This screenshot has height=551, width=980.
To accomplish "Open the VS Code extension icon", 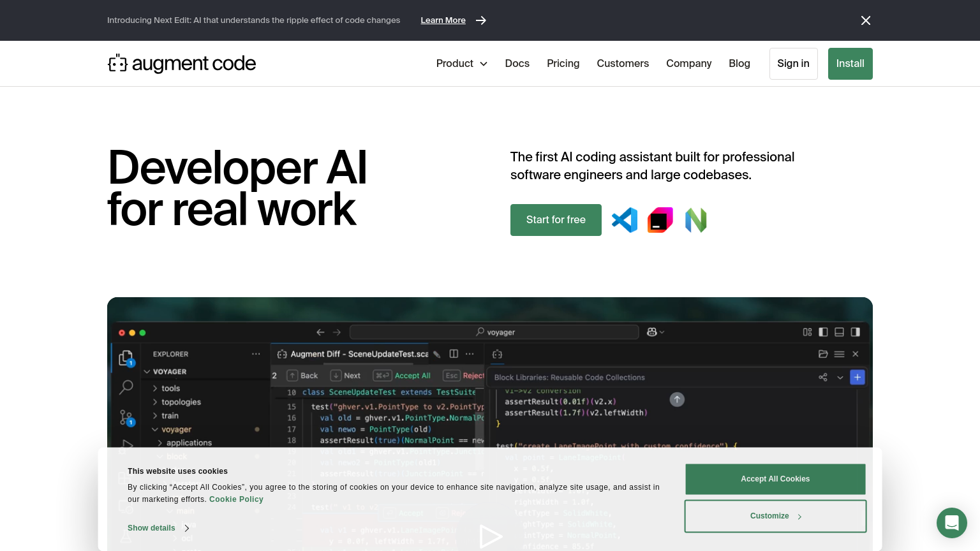I will (625, 220).
